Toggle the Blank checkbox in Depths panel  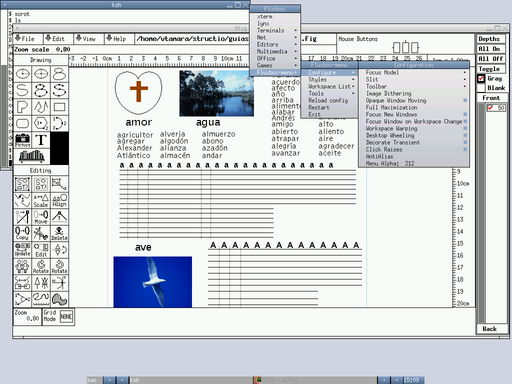(481, 88)
